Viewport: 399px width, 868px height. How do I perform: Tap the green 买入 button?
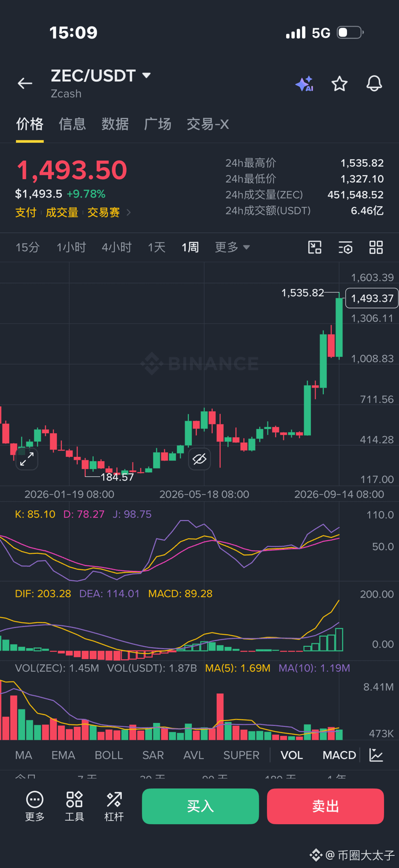coord(200,806)
